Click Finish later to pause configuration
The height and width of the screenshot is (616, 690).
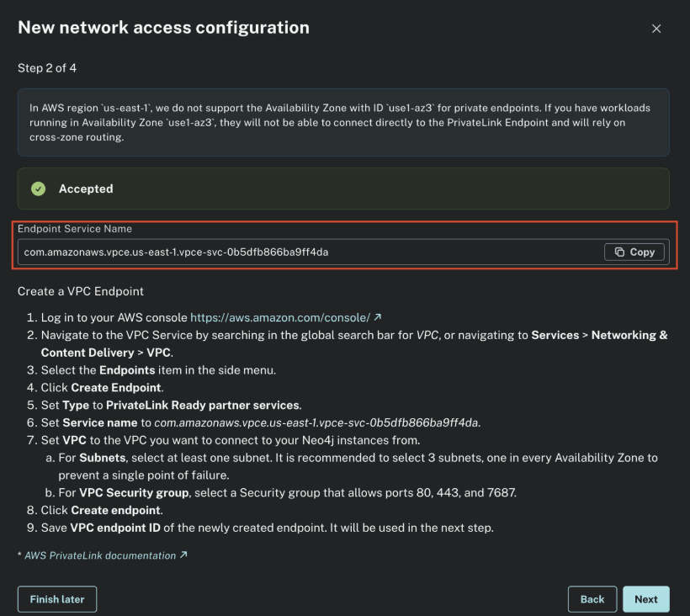tap(56, 599)
